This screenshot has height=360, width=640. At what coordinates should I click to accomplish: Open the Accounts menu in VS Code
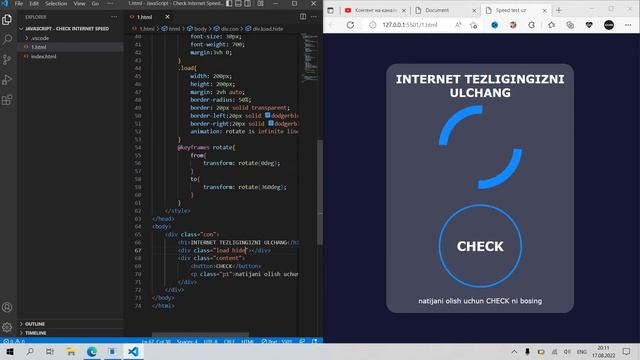tap(7, 307)
